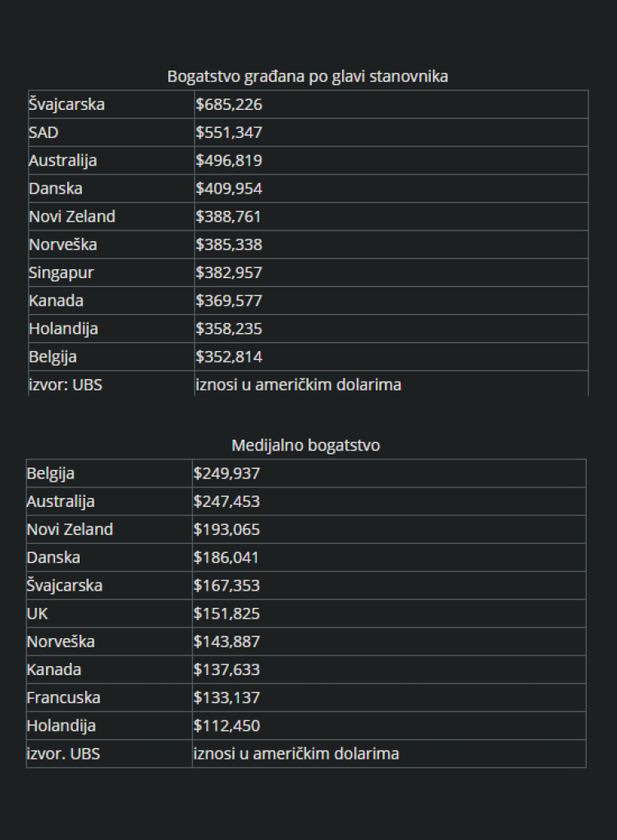Click the $249,937 Belgija median value
The image size is (617, 840).
(x=227, y=473)
